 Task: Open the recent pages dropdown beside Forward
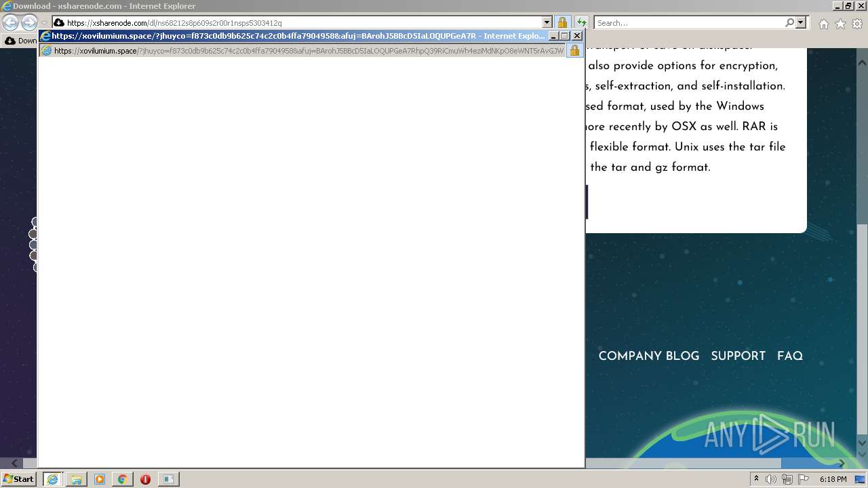tap(44, 23)
